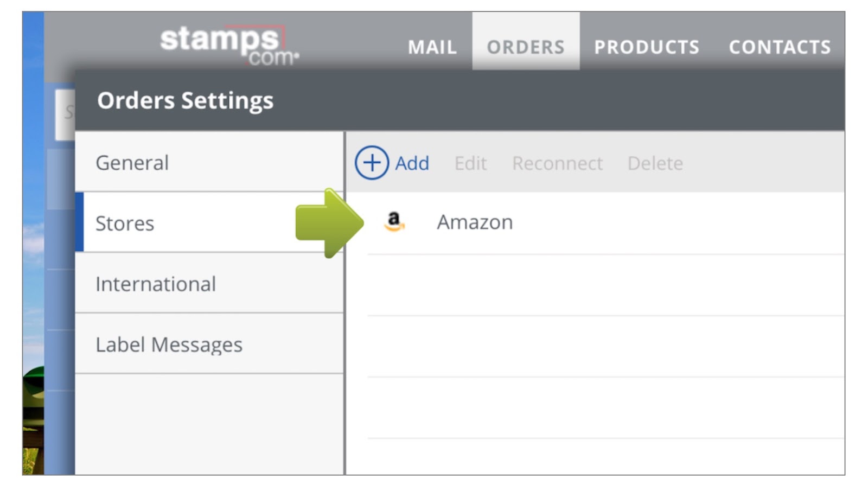Go to the PRODUCTS tab
Viewport: 868px width, 485px height.
tap(646, 47)
